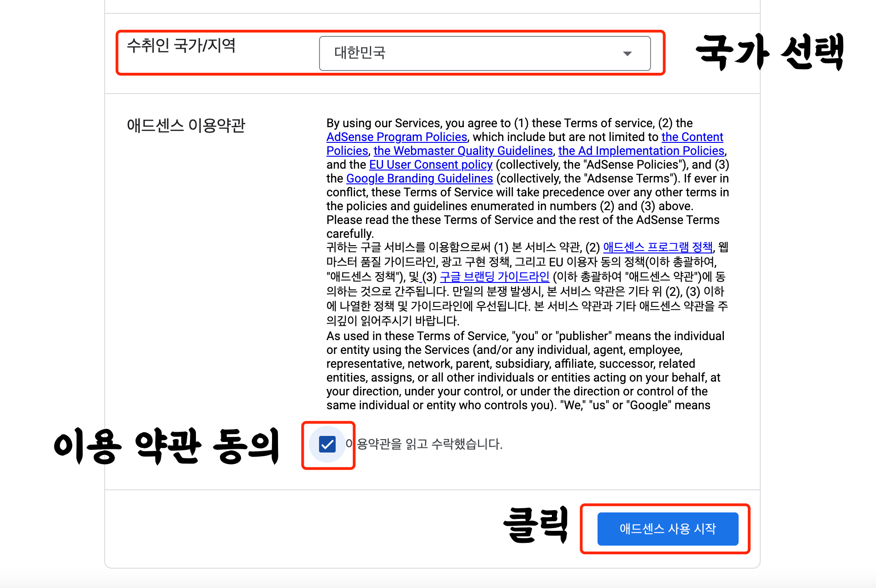876x588 pixels.
Task: Click the 애드센스 이용약관 heading
Action: tap(186, 125)
